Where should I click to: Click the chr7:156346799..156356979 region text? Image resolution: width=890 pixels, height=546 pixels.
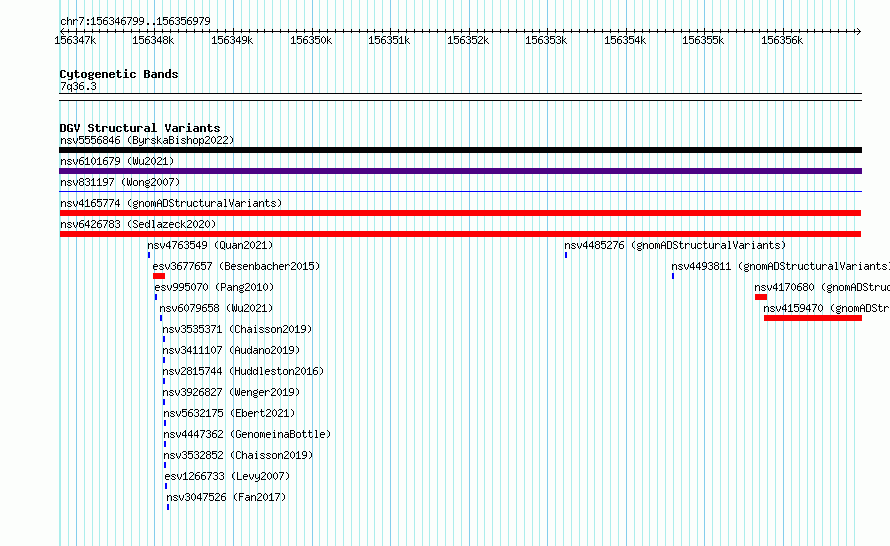135,21
